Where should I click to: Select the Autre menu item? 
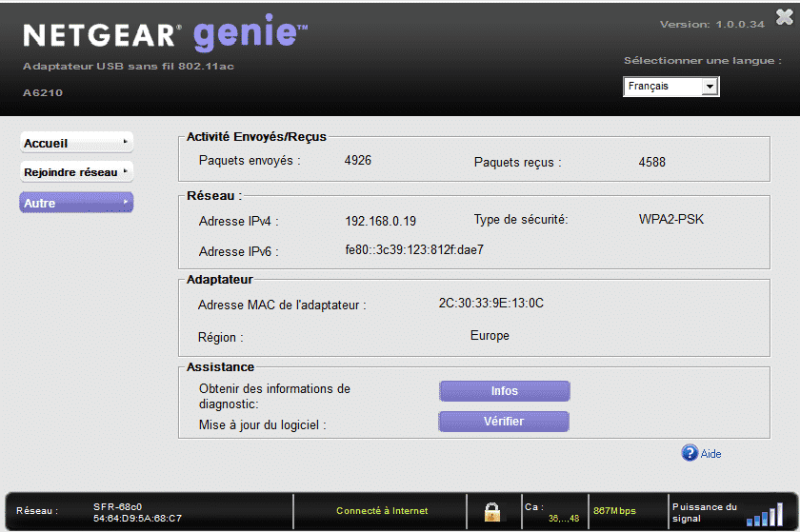pos(76,203)
